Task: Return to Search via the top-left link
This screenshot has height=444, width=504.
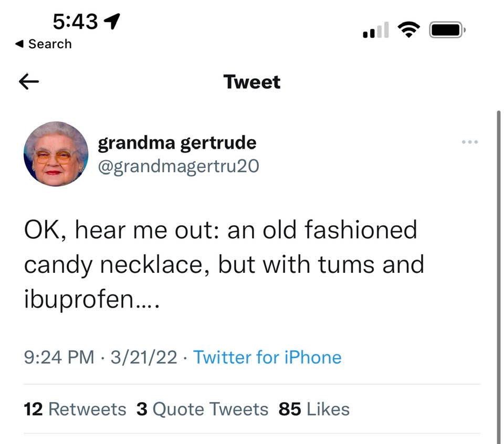Action: (44, 44)
